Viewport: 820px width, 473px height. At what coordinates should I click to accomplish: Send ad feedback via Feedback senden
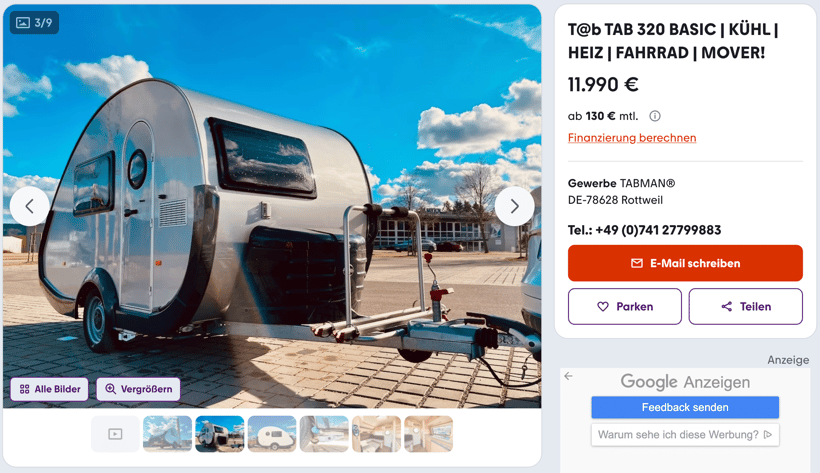pyautogui.click(x=685, y=407)
